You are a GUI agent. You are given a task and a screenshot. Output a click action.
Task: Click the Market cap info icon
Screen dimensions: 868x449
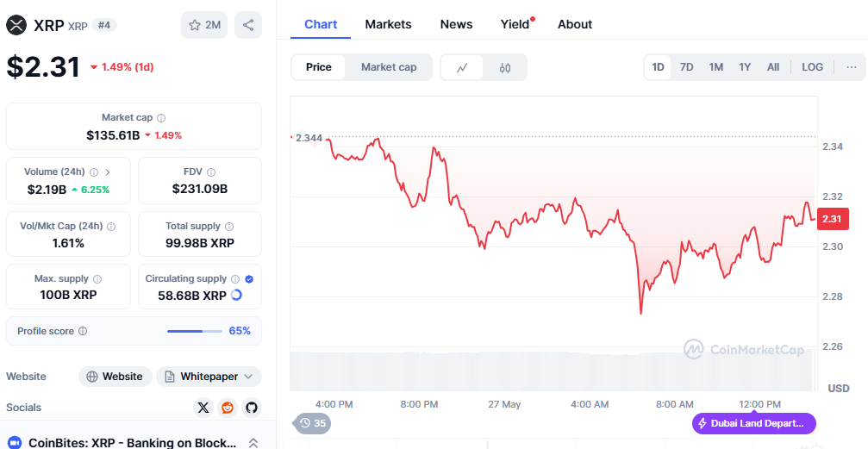[x=161, y=117]
